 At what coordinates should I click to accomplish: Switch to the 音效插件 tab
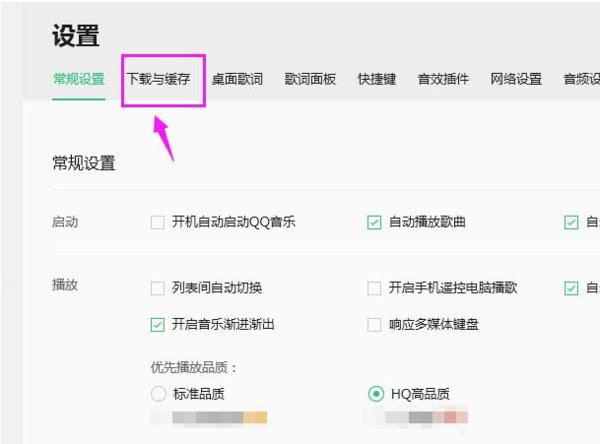(x=443, y=79)
